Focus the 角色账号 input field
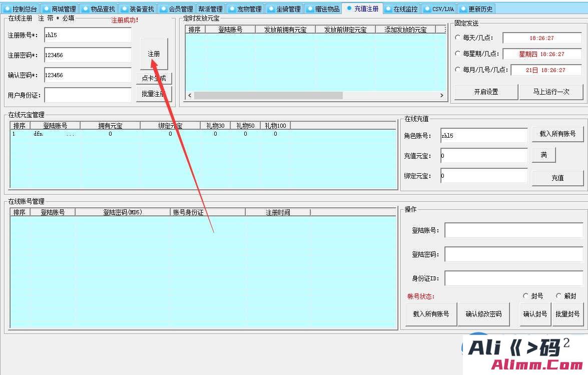The height and width of the screenshot is (375, 588). coord(484,136)
